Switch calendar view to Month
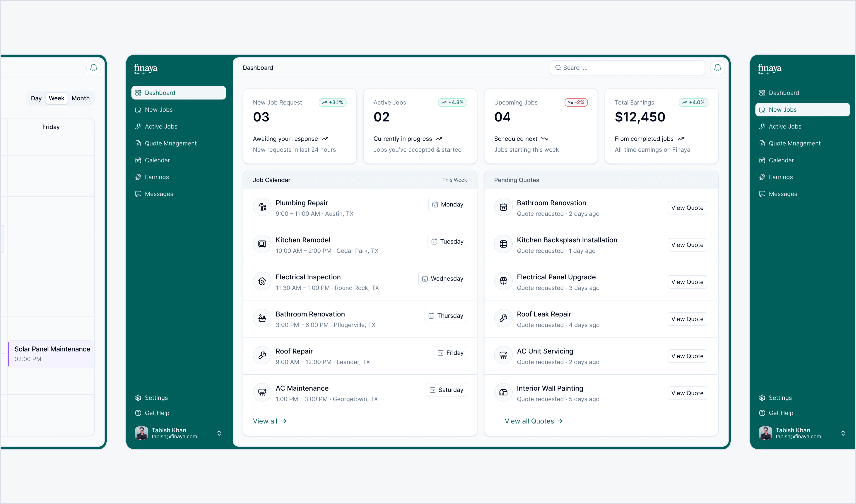 [x=81, y=98]
